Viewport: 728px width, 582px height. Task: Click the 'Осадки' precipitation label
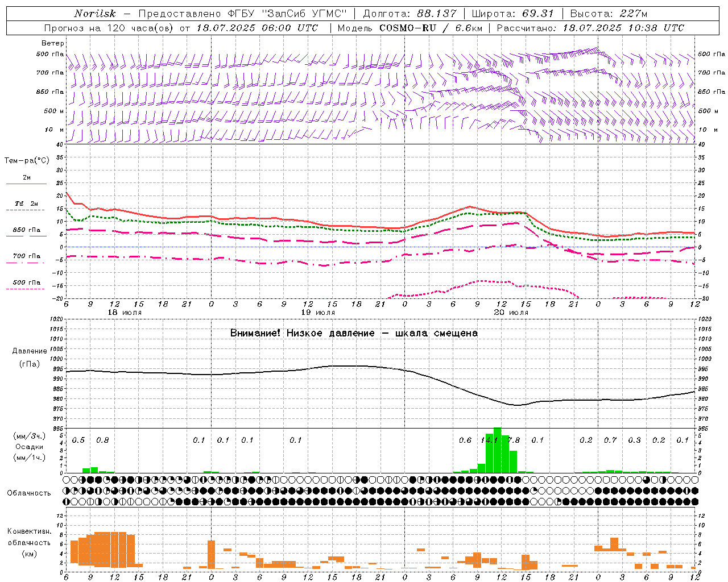point(29,447)
